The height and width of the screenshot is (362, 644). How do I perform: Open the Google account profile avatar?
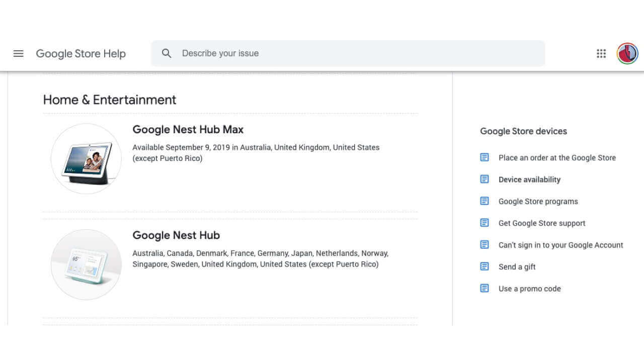coord(627,53)
